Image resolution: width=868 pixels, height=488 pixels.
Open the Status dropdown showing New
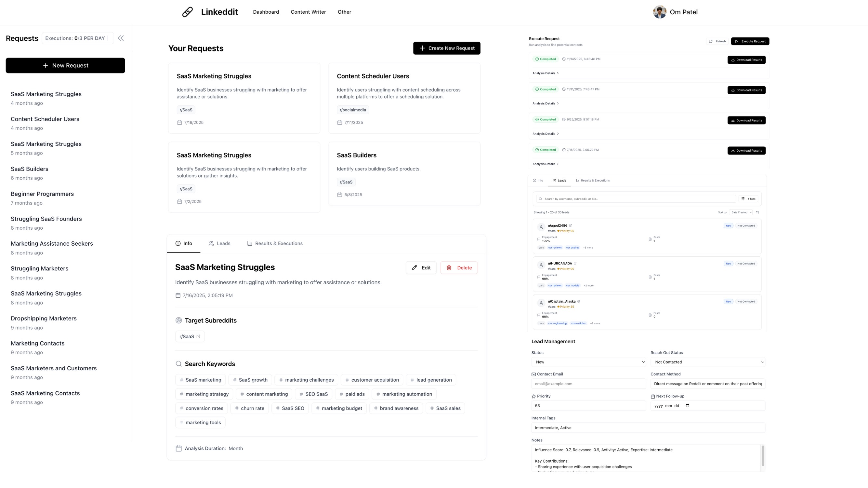(x=588, y=362)
